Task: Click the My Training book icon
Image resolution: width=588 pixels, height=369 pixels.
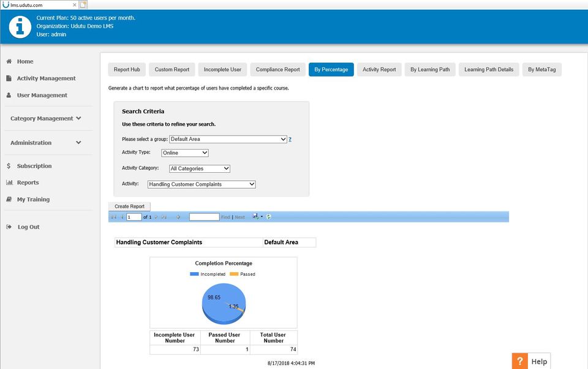Action: pyautogui.click(x=9, y=199)
